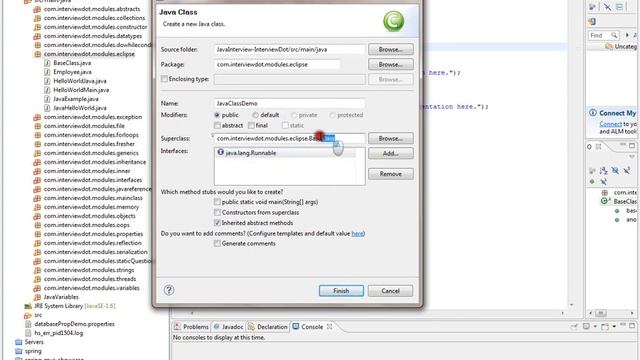640x360 pixels.
Task: Enable Generate comments checkbox
Action: 217,243
